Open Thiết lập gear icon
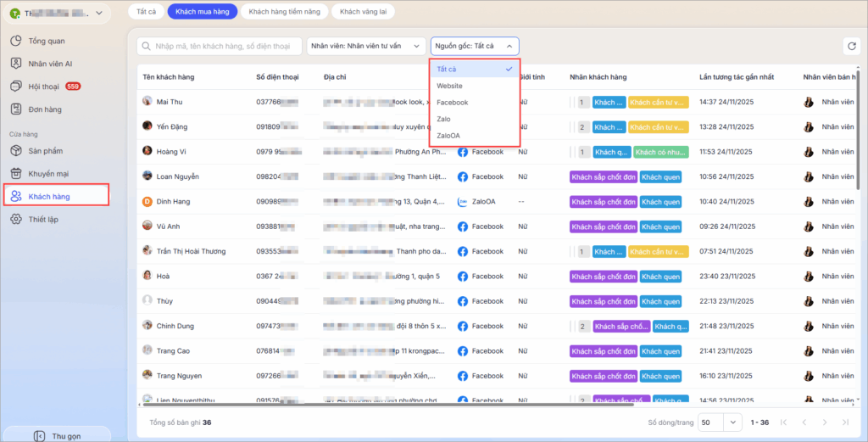The width and height of the screenshot is (868, 442). tap(15, 219)
